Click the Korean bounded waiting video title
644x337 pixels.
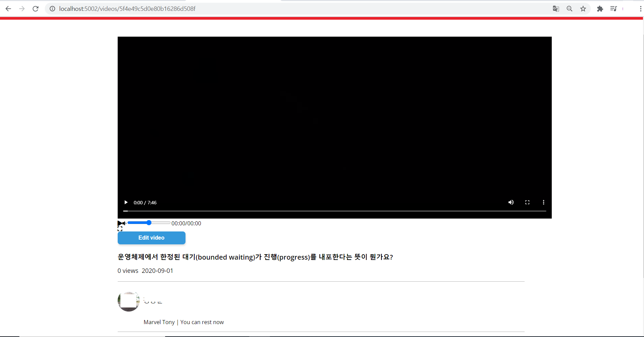point(255,257)
